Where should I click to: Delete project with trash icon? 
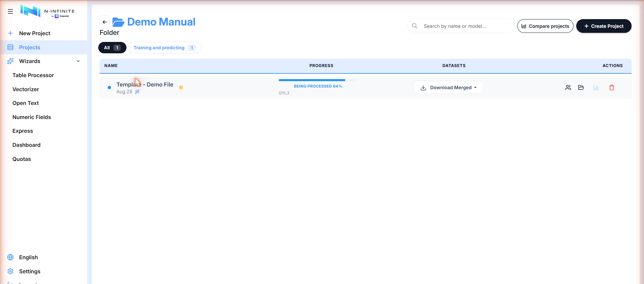612,88
